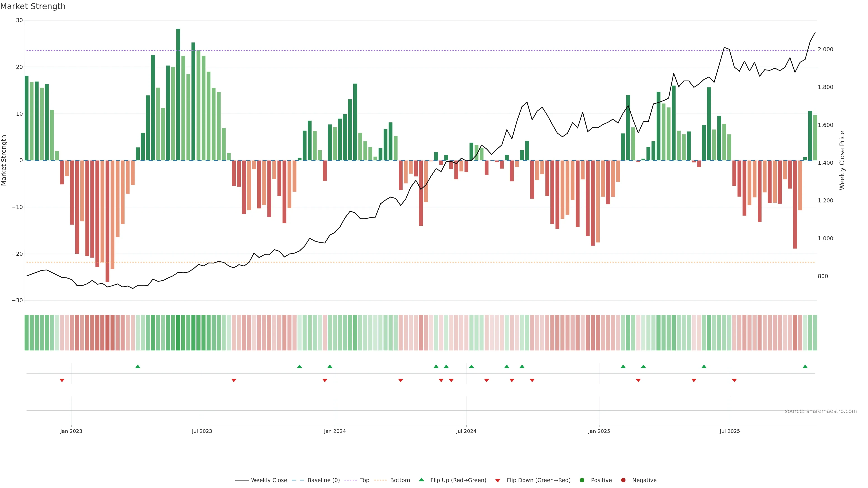Open the sharemaestro.com source text

[x=821, y=411]
